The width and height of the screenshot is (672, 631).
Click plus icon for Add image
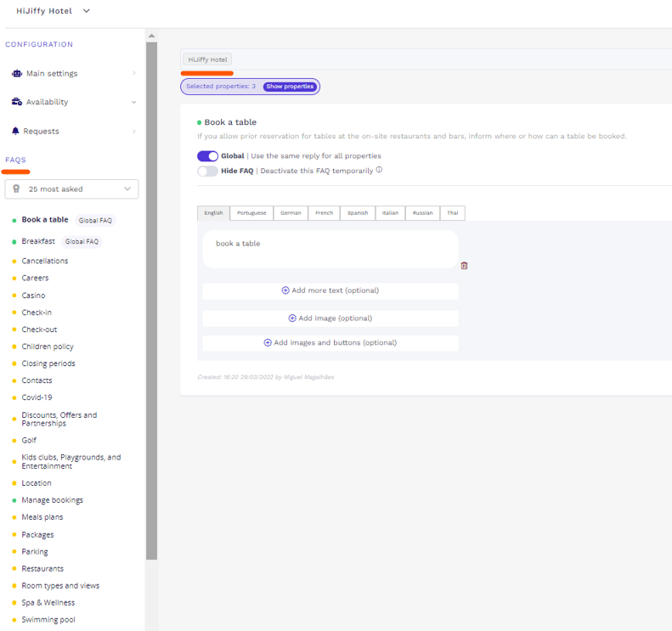(x=292, y=318)
